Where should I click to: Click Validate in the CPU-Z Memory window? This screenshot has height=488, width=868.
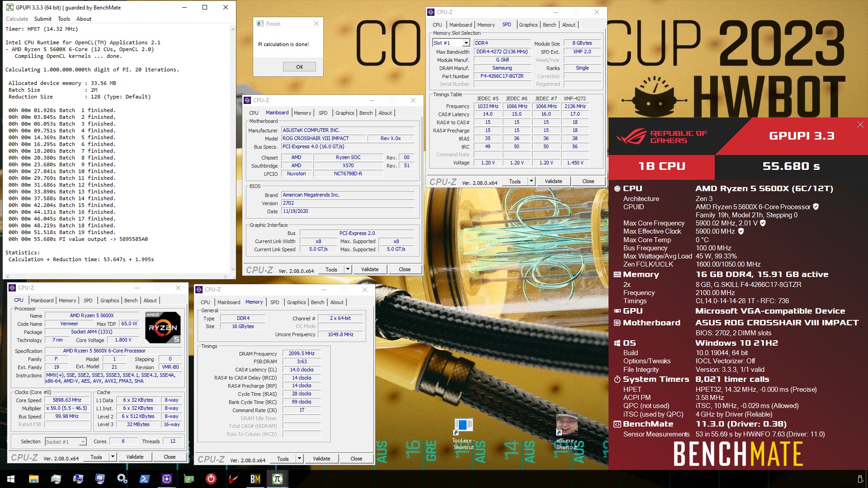coord(321,459)
